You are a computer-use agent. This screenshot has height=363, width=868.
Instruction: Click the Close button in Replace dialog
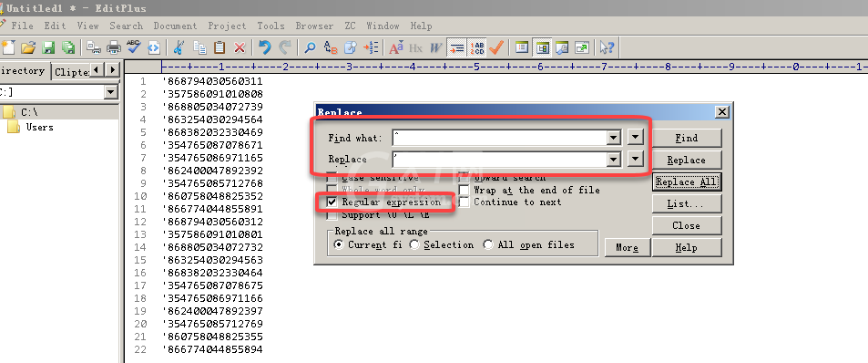(687, 225)
